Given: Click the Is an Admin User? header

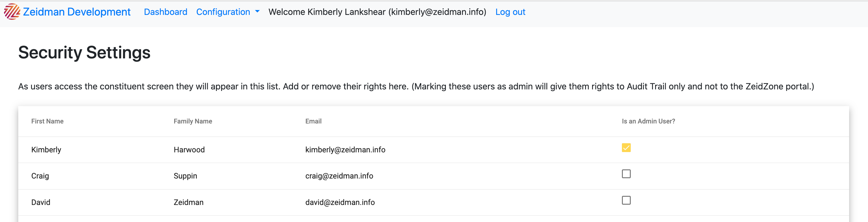Looking at the screenshot, I should [x=648, y=121].
